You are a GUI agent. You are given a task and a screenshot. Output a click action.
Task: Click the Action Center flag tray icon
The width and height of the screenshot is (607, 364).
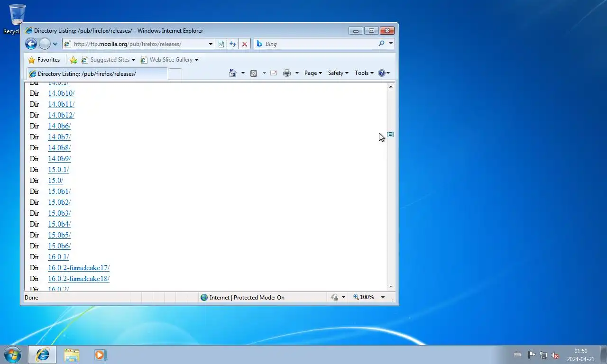pyautogui.click(x=532, y=355)
